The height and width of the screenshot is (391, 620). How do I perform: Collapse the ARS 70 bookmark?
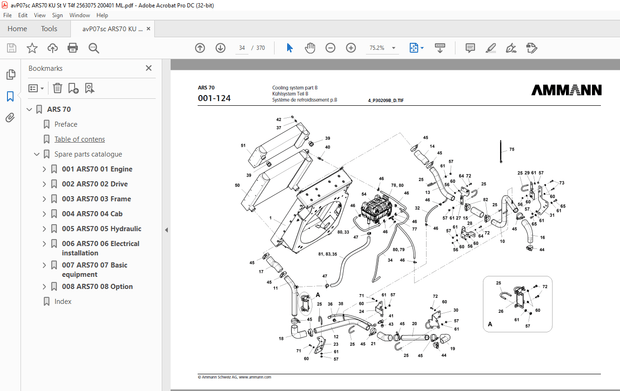click(x=29, y=110)
